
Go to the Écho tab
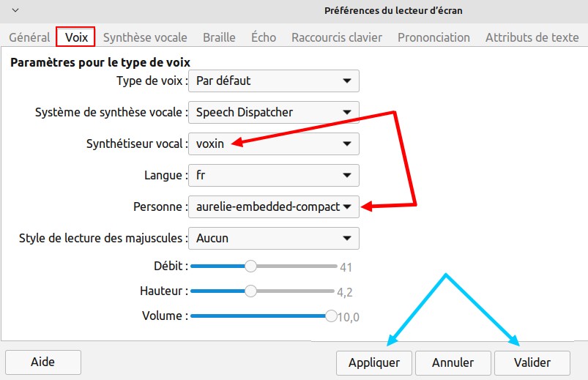click(264, 37)
